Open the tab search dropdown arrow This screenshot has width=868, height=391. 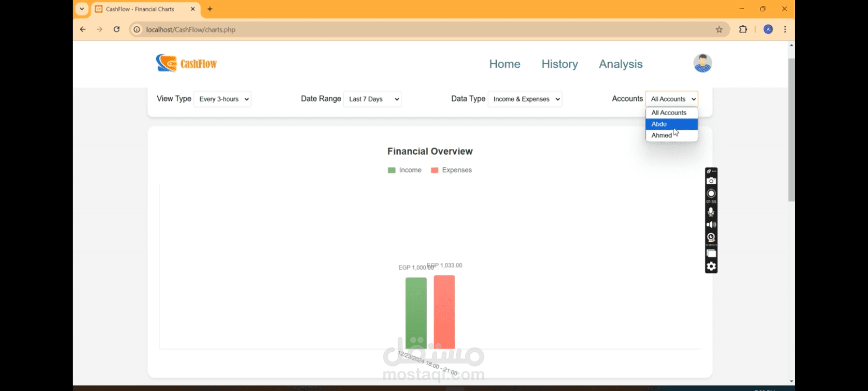(x=82, y=9)
